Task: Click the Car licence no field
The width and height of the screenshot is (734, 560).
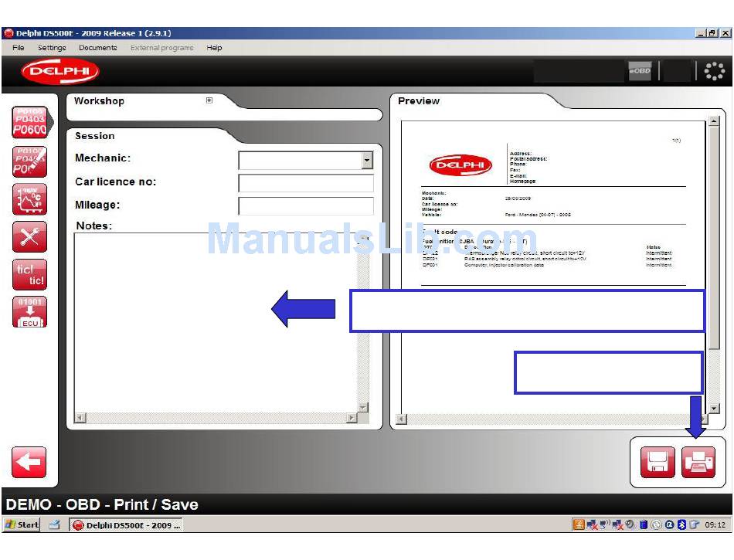Action: click(x=306, y=183)
